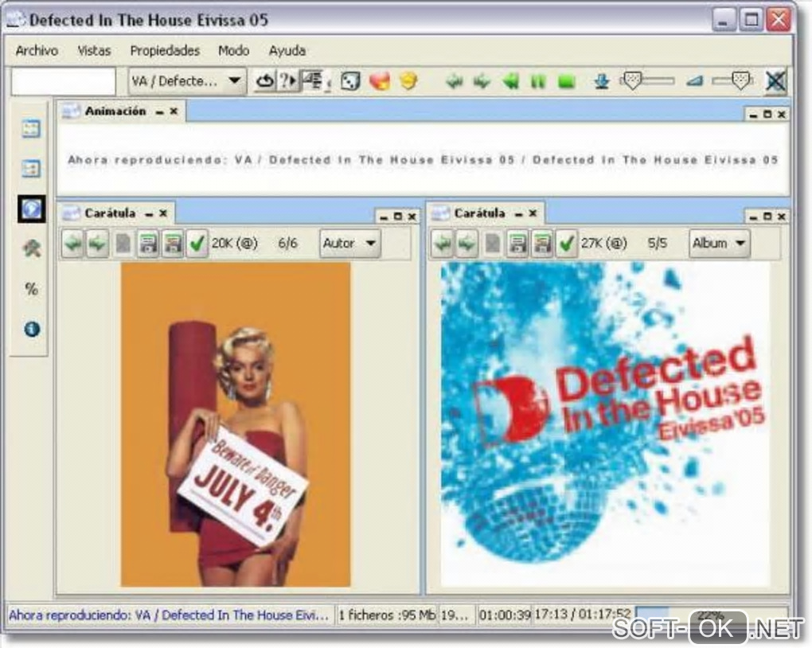Click the Defected In The House cover image
Viewport: 812px width, 648px height.
click(605, 424)
